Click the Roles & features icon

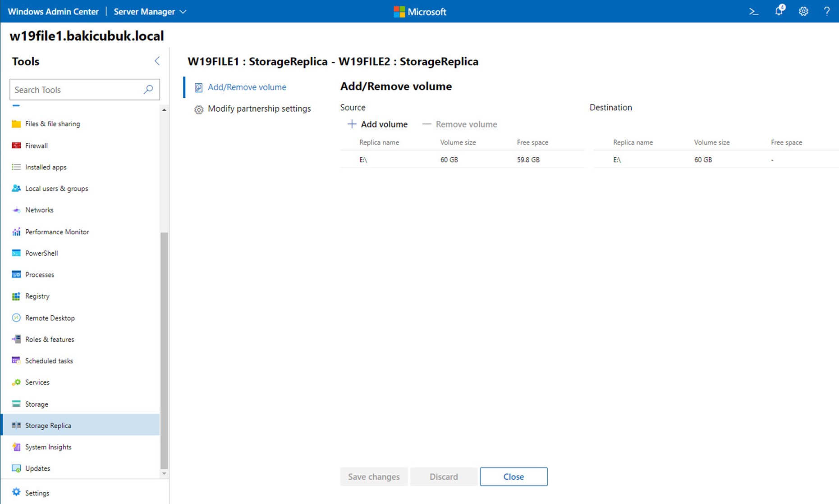(x=16, y=339)
